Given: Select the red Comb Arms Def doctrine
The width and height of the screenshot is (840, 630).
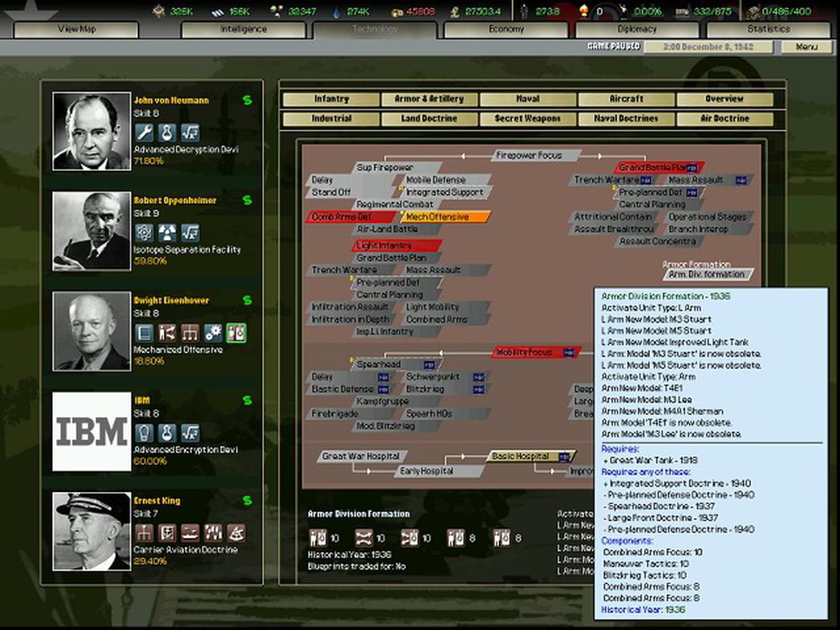Looking at the screenshot, I should [x=351, y=217].
